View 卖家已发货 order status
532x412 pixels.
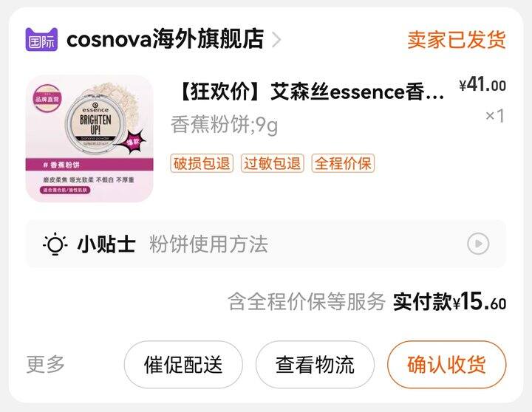coord(457,40)
